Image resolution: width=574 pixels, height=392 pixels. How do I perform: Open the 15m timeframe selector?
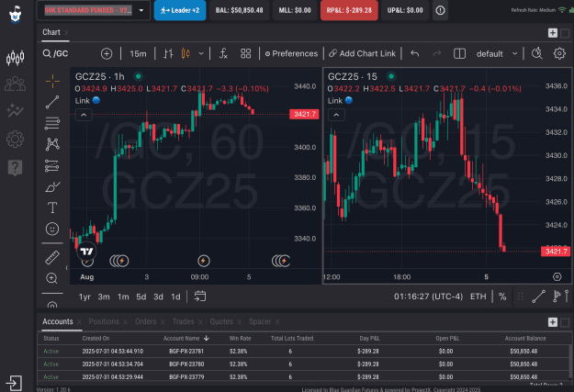click(138, 54)
